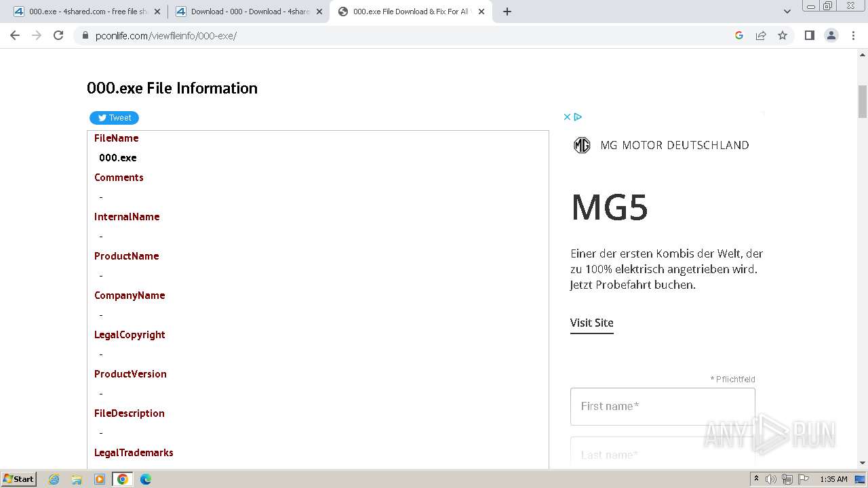Close the Download - 000 tab
This screenshot has height=488, width=868.
[319, 12]
